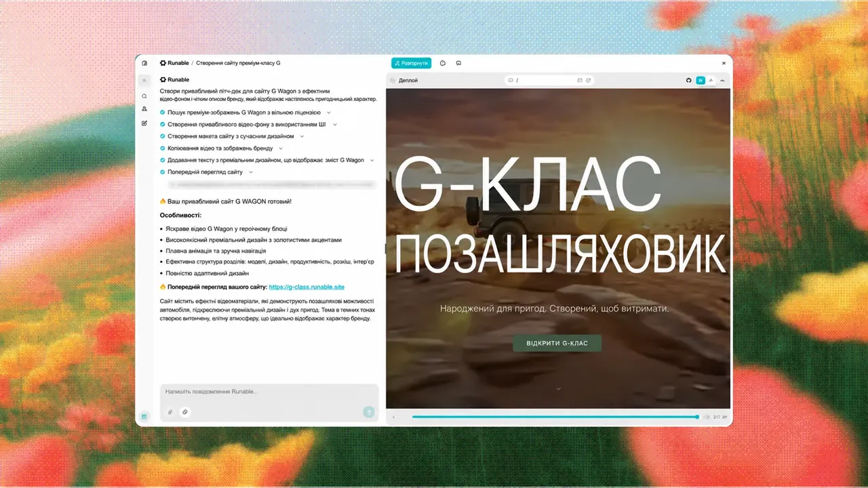Click the skip-forward arrows at timeline end
Screen dimensions: 868x488
tap(707, 417)
